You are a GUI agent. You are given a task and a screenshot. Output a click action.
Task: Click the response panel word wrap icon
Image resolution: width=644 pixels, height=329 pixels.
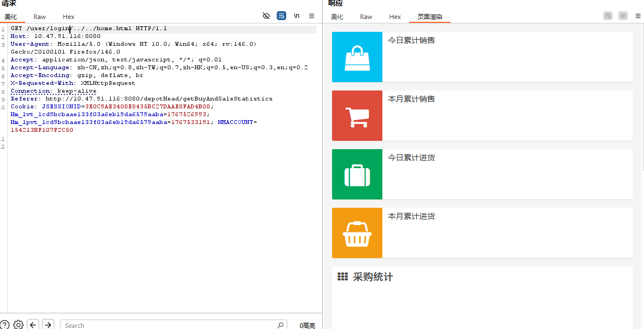pyautogui.click(x=608, y=16)
